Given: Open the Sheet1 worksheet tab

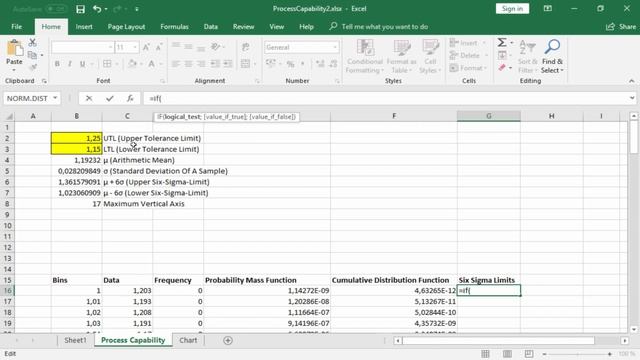Looking at the screenshot, I should tap(75, 340).
